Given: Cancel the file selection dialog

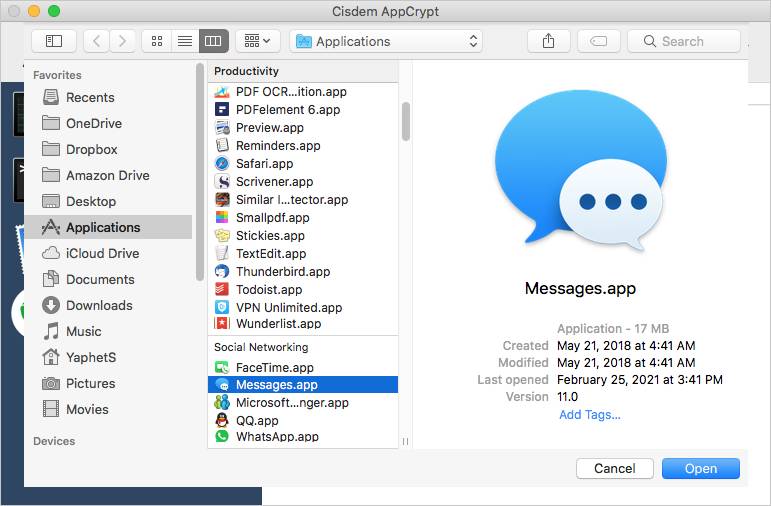Looking at the screenshot, I should (x=615, y=468).
